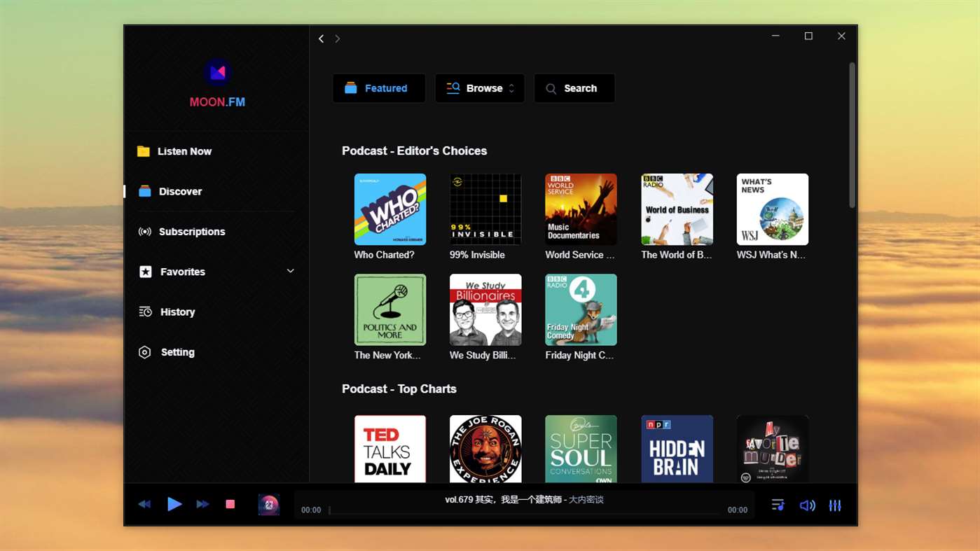The height and width of the screenshot is (551, 980).
Task: Click the rewind playback button
Action: (144, 504)
